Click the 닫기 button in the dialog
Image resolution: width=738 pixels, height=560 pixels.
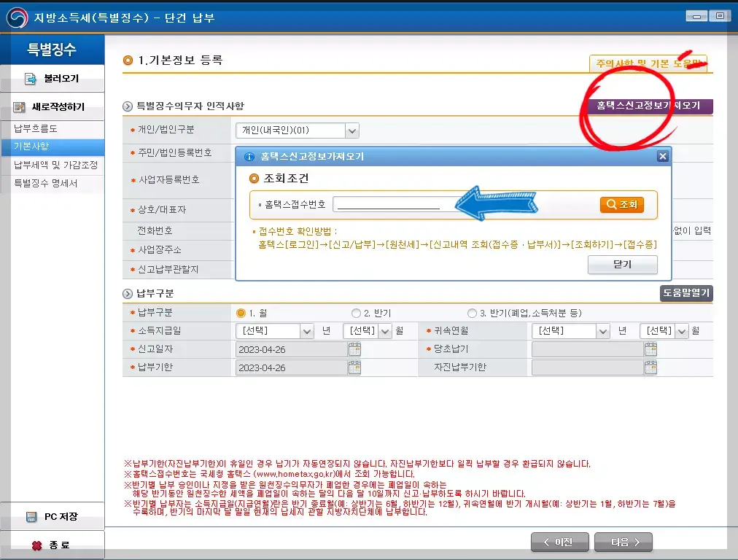(621, 265)
